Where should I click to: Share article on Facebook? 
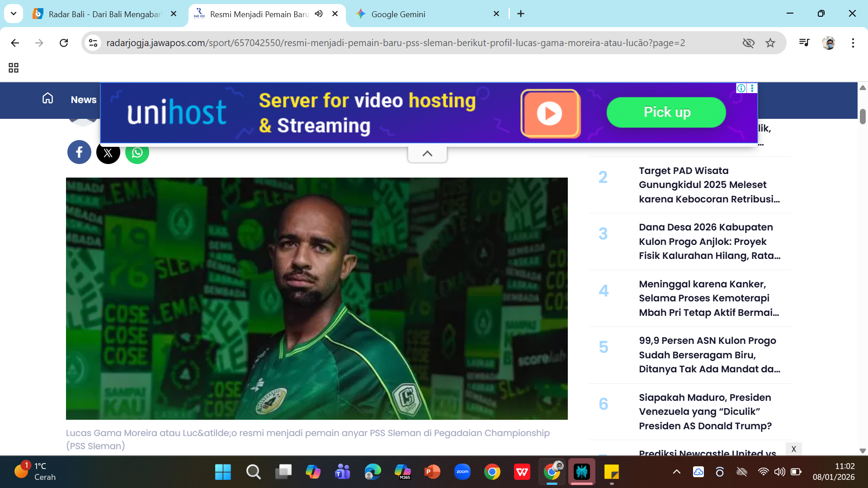[x=79, y=152]
